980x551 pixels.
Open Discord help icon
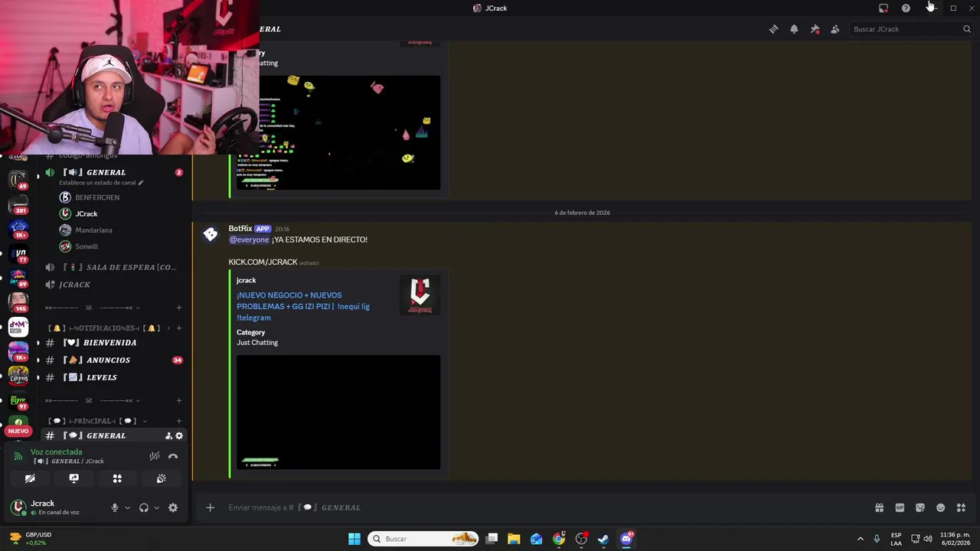(x=906, y=8)
